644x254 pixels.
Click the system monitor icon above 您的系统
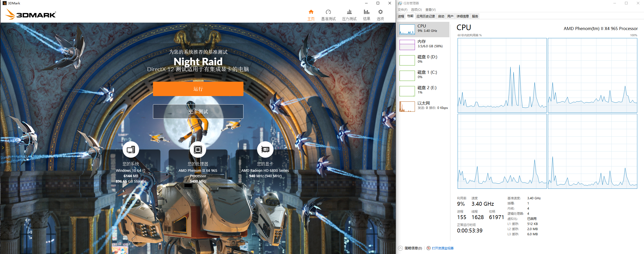tap(131, 149)
